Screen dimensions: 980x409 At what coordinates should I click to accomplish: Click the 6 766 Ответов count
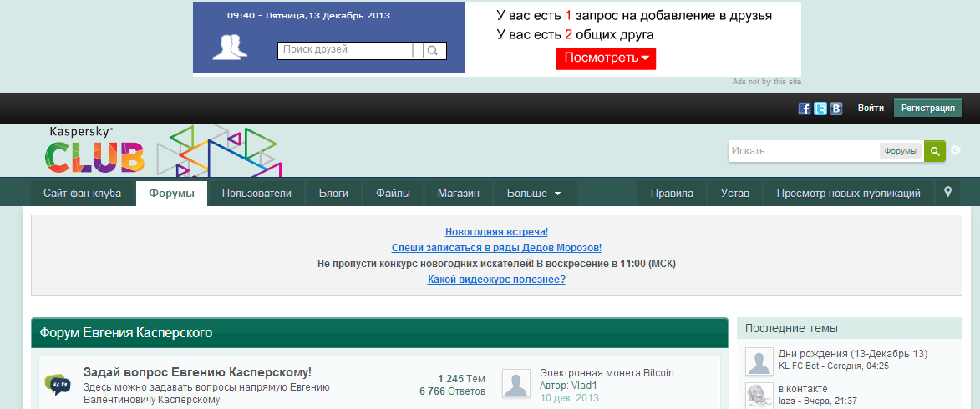(x=453, y=392)
